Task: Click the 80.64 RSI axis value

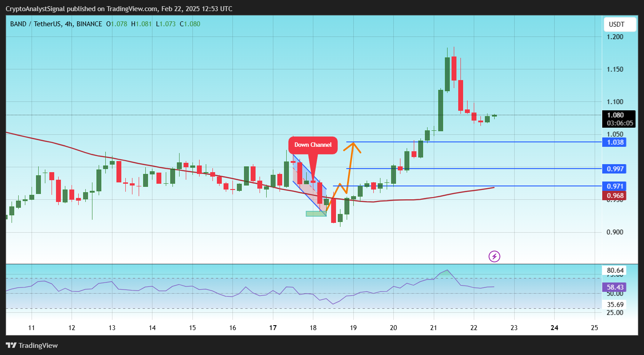Action: click(x=616, y=270)
